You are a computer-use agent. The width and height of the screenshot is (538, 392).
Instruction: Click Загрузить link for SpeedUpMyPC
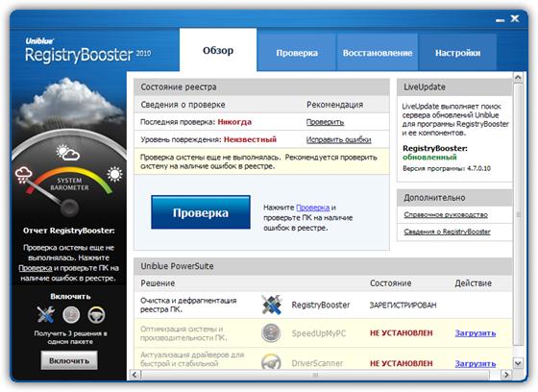(476, 333)
